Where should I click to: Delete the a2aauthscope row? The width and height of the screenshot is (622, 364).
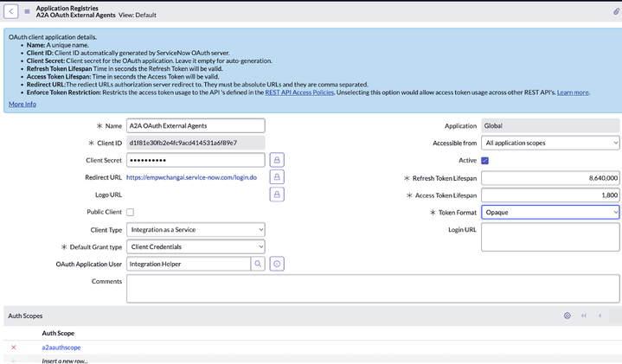click(x=13, y=348)
